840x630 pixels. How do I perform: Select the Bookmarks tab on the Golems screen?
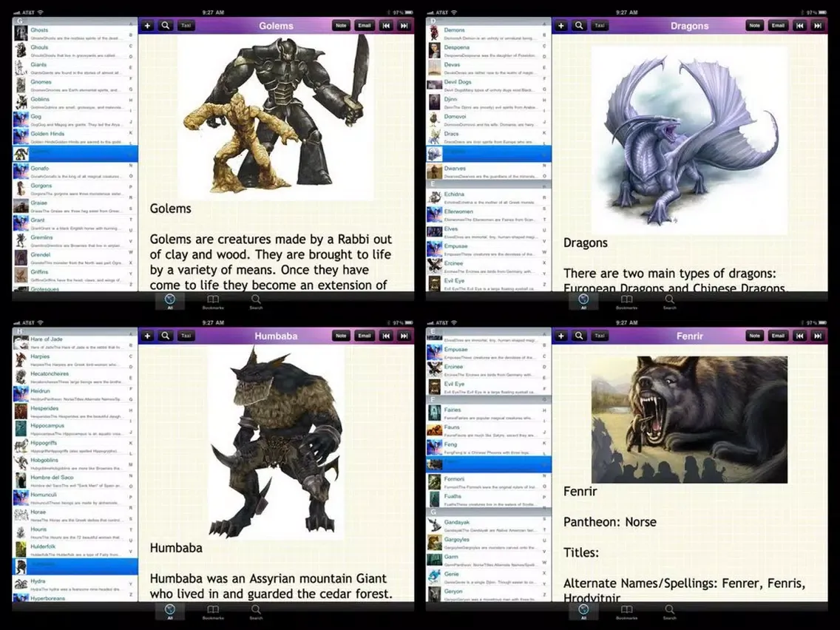point(213,302)
